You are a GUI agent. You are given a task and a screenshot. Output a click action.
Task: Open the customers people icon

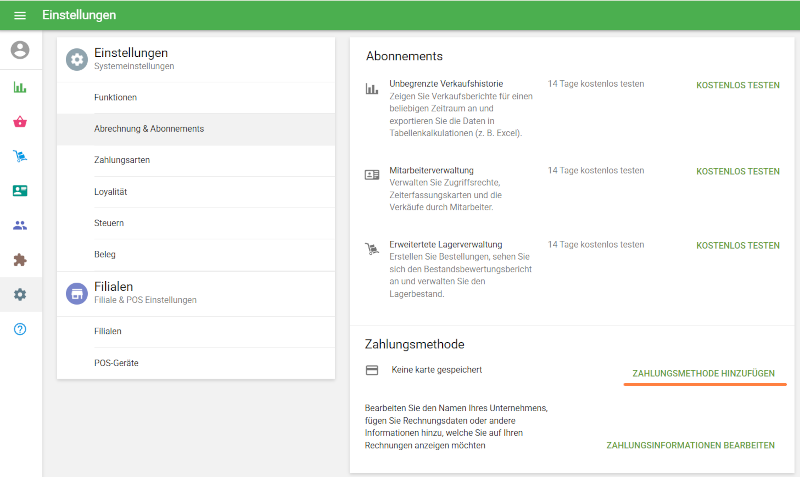pyautogui.click(x=20, y=225)
